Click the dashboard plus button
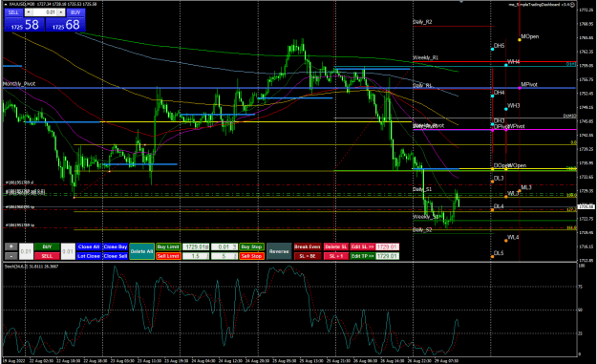This screenshot has width=597, height=364. [11, 246]
